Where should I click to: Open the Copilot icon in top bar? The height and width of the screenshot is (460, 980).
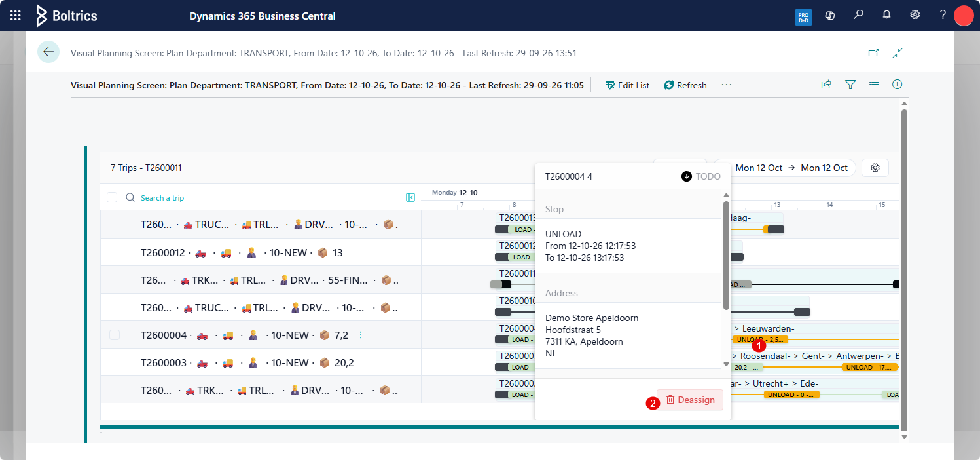pos(830,16)
